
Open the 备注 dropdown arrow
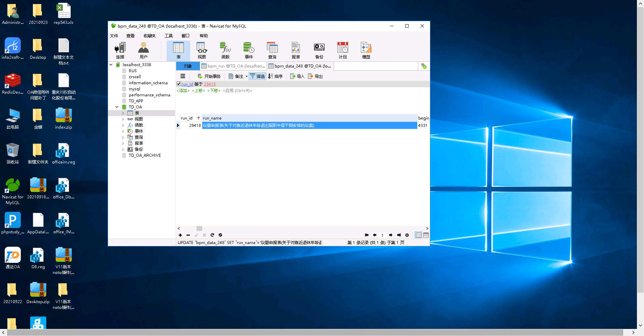[x=247, y=76]
